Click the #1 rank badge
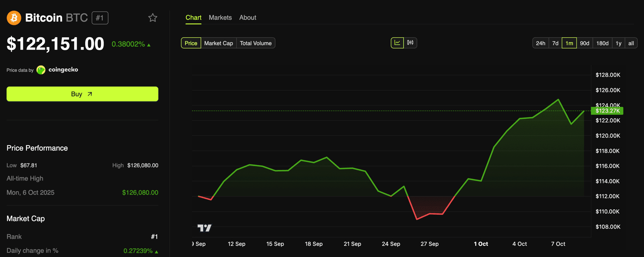This screenshot has height=257, width=644. click(x=100, y=18)
